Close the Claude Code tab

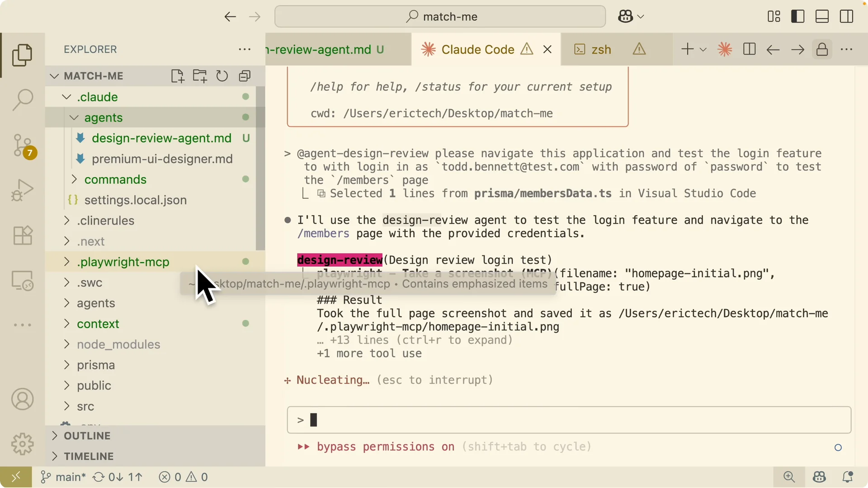tap(547, 49)
